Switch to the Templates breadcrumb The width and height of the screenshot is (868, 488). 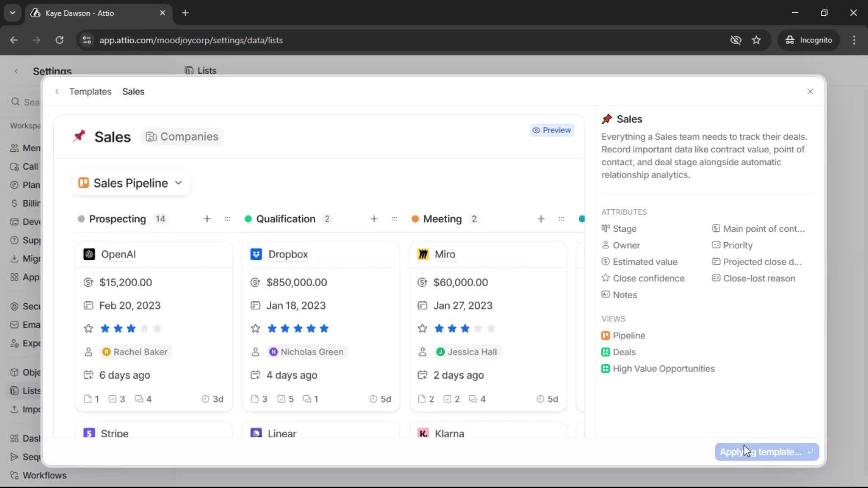pyautogui.click(x=90, y=91)
